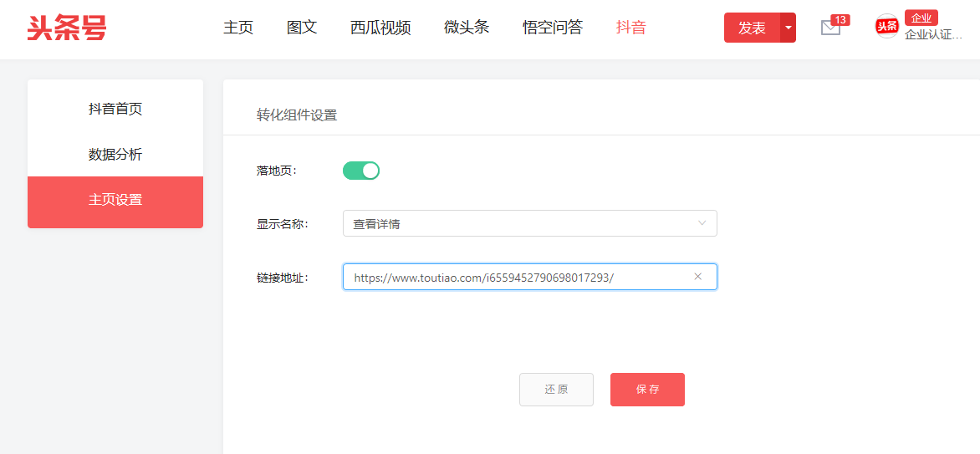This screenshot has height=454, width=980.
Task: Open the mail notifications envelope icon
Action: (830, 28)
